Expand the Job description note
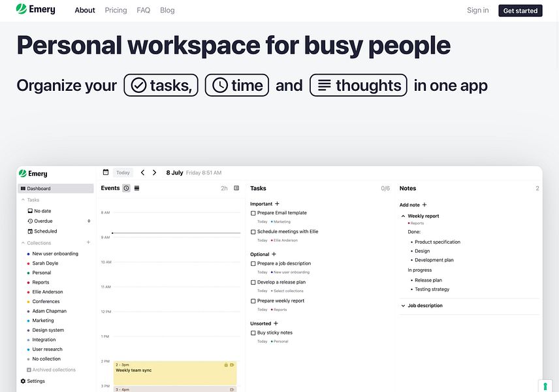The image size is (559, 392). point(403,306)
